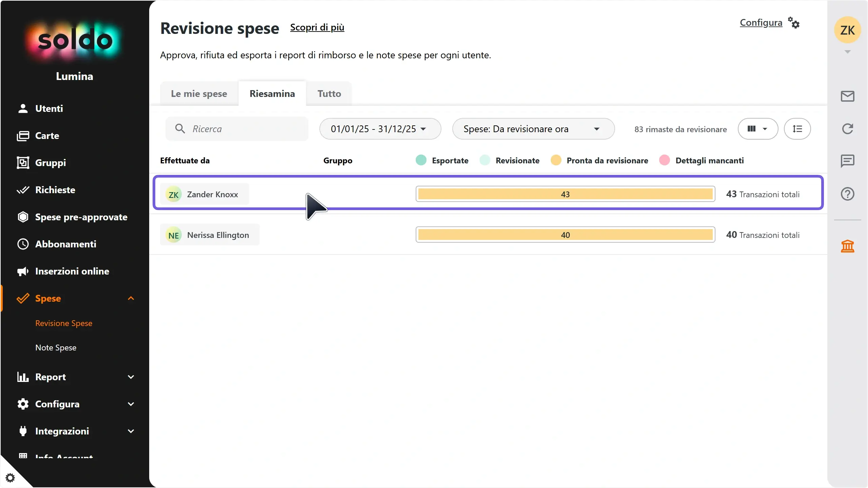This screenshot has height=488, width=868.
Task: Open the mail envelope icon
Action: coord(847,96)
